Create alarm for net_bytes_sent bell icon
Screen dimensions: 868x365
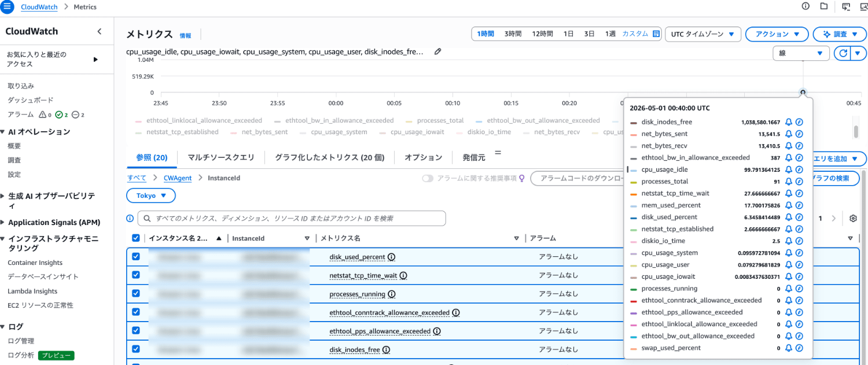(788, 134)
